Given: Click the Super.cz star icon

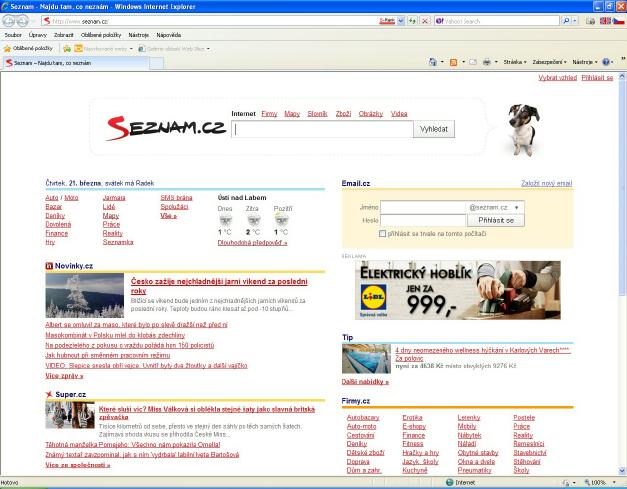Looking at the screenshot, I should coord(49,395).
